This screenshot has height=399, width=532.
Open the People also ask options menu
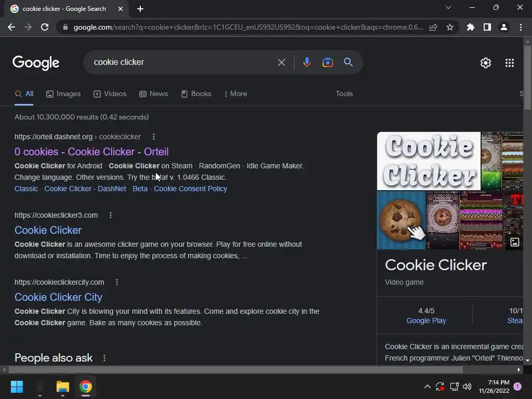[104, 358]
